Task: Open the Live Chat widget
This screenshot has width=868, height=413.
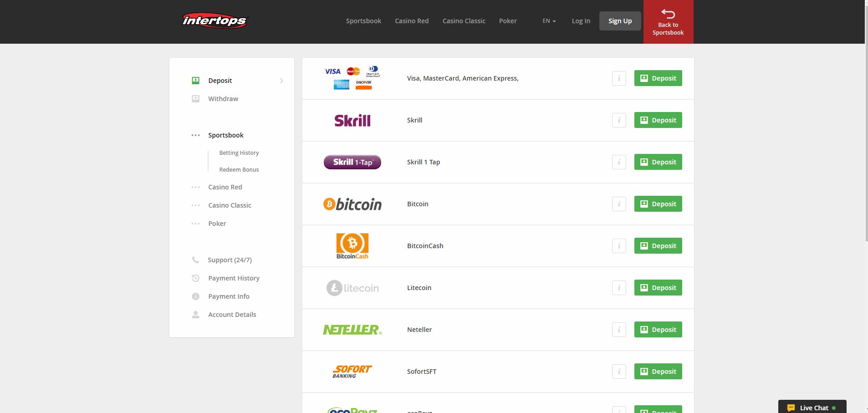Action: click(x=812, y=407)
